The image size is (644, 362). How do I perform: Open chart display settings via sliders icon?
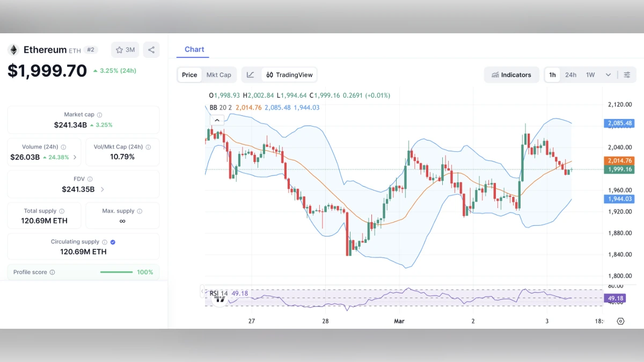(627, 75)
